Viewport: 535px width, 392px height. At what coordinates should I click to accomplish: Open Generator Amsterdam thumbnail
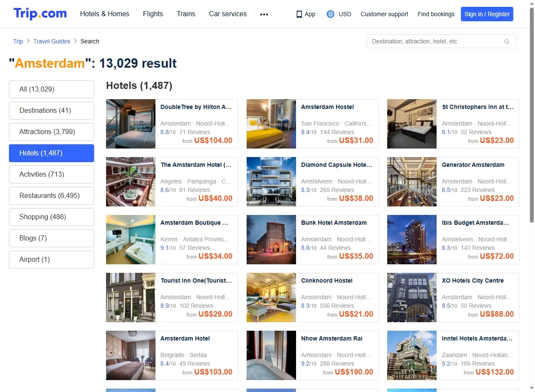click(412, 182)
